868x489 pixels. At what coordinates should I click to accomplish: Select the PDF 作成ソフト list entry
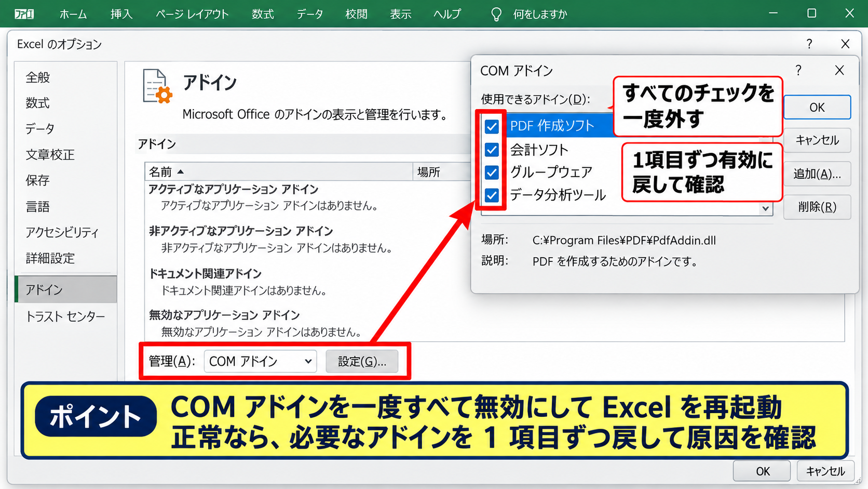pyautogui.click(x=552, y=126)
